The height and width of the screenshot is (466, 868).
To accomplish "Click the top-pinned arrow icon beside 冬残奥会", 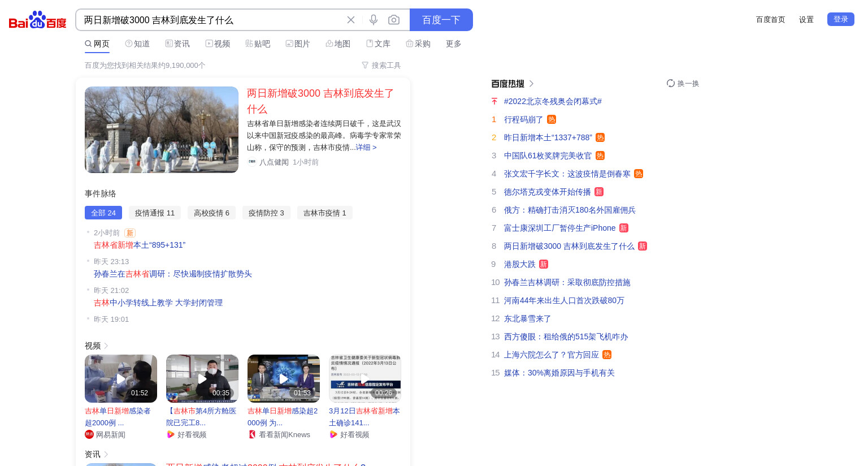I will [494, 101].
